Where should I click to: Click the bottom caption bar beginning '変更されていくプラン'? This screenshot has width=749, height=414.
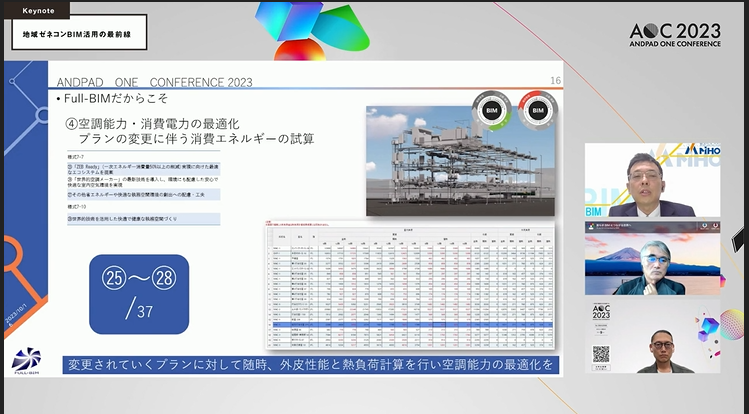(310, 365)
